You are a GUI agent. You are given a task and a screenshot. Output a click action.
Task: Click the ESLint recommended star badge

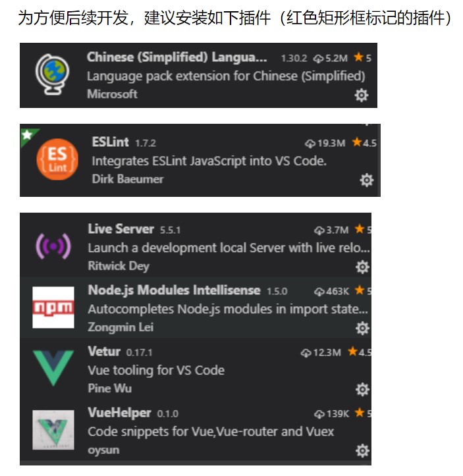point(27,135)
